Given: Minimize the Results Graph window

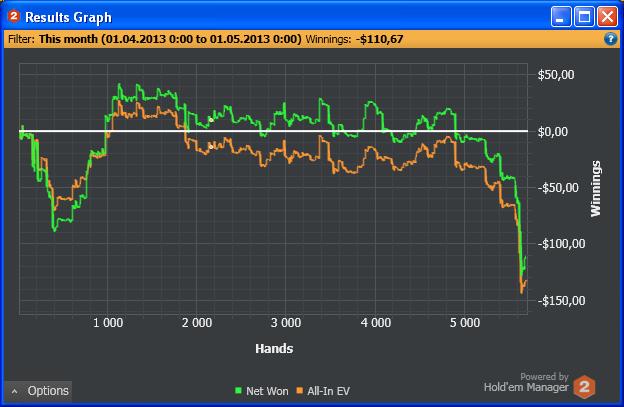Looking at the screenshot, I should click(561, 17).
